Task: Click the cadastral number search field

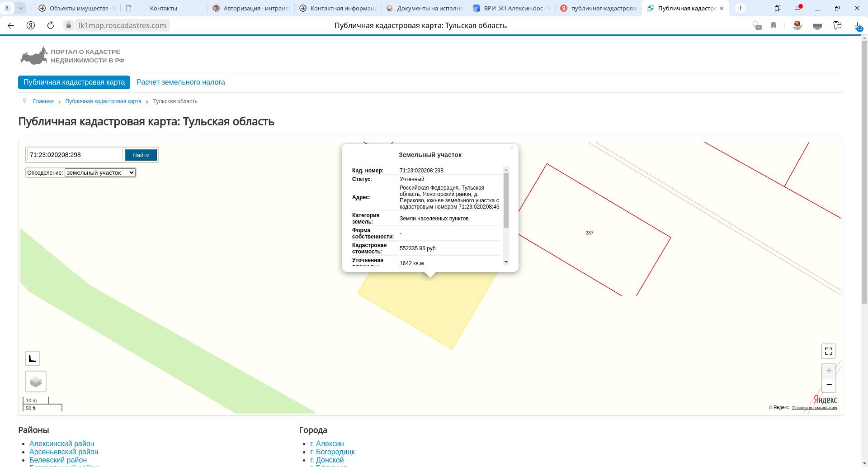Action: point(75,155)
